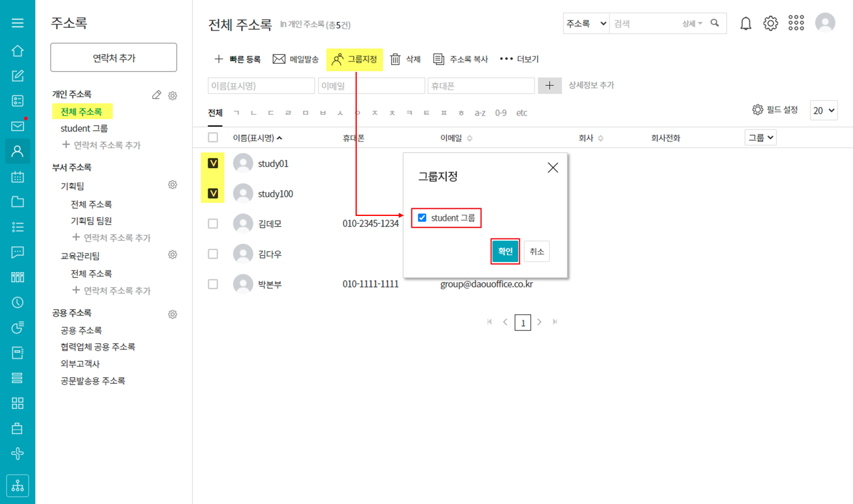Open 더보기 more menu
The width and height of the screenshot is (853, 504).
pos(519,59)
